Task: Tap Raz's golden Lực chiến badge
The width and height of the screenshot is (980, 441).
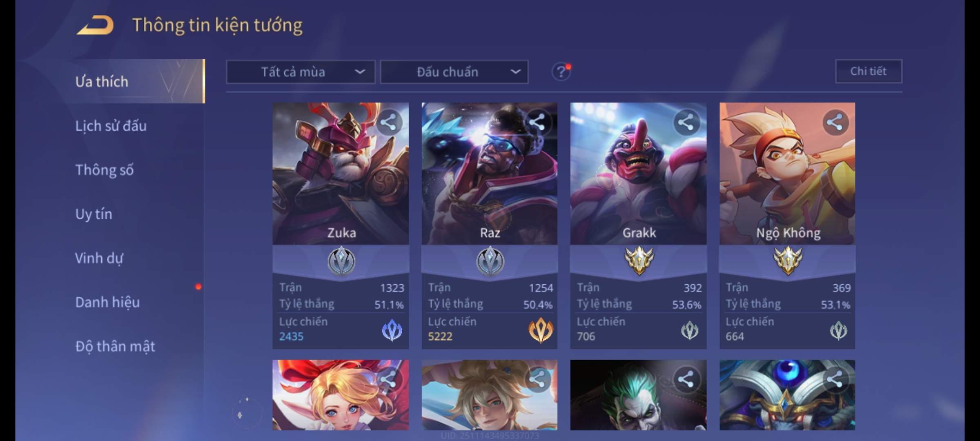Action: pos(541,330)
